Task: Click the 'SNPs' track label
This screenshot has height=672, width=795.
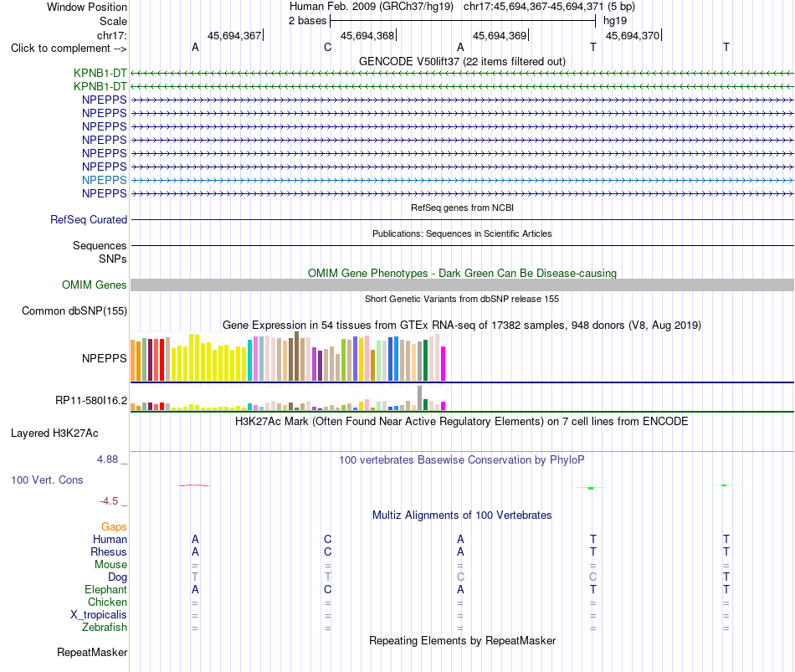Action: tap(113, 259)
